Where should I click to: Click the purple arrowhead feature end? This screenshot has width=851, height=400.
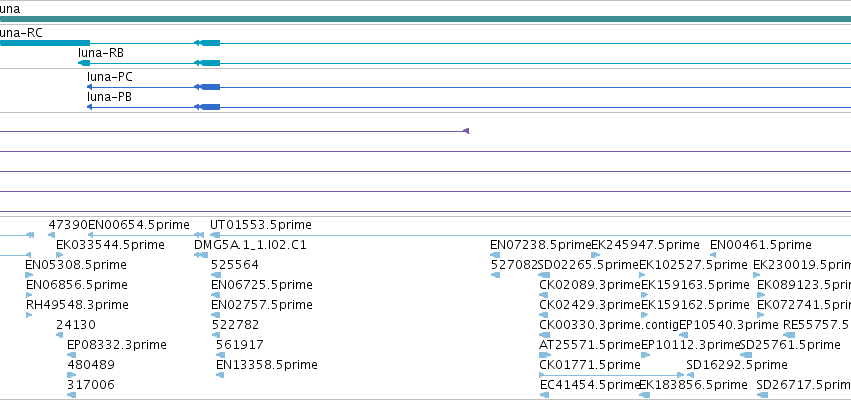pyautogui.click(x=466, y=131)
